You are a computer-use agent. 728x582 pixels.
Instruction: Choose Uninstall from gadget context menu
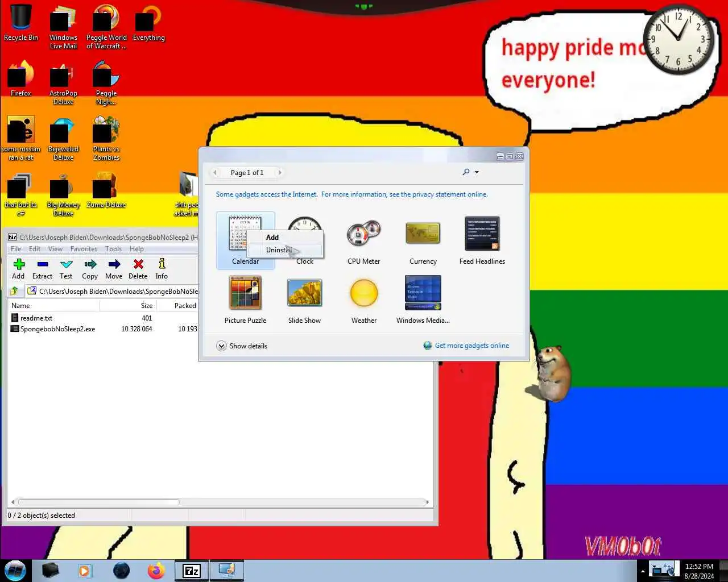pos(285,250)
